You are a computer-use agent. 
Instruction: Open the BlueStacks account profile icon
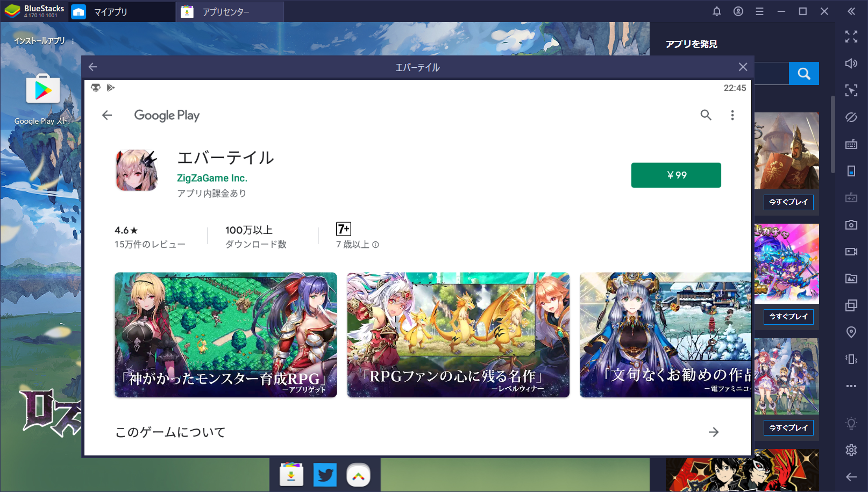pos(738,11)
